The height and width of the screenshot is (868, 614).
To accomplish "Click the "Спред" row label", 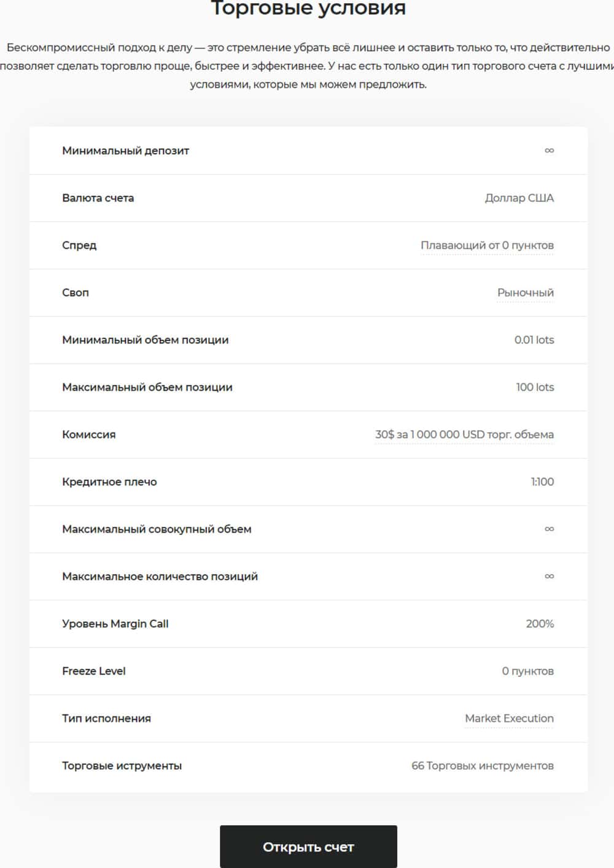I will pyautogui.click(x=79, y=245).
